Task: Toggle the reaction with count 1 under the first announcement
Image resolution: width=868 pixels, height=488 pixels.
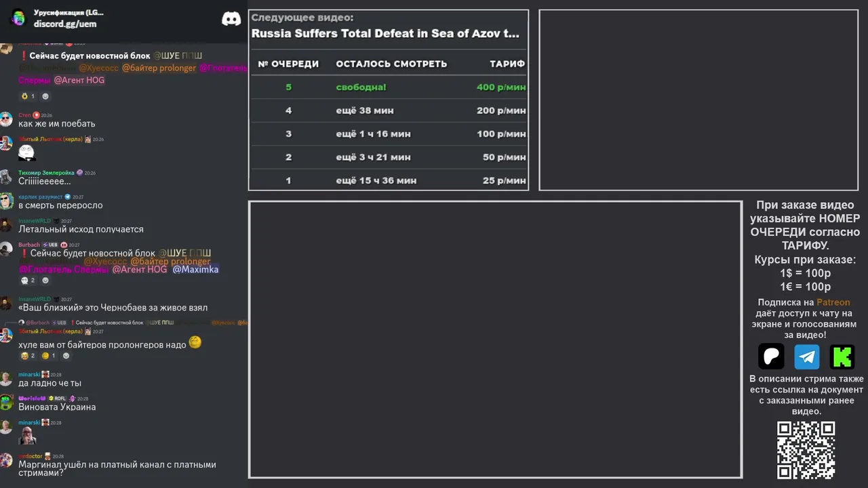Action: (x=28, y=96)
